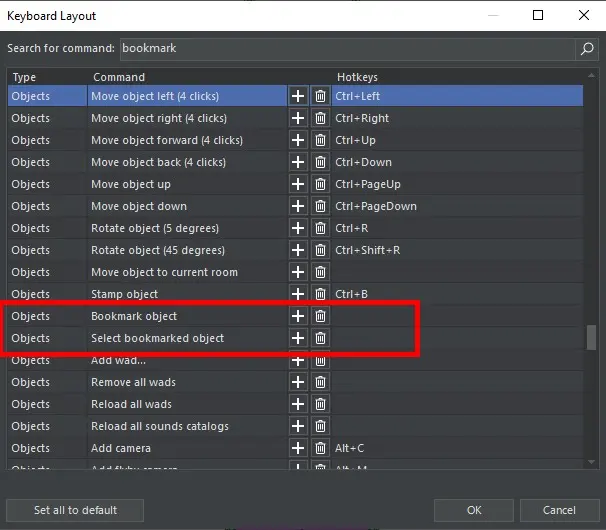Click the Set all to default button

pos(75,510)
